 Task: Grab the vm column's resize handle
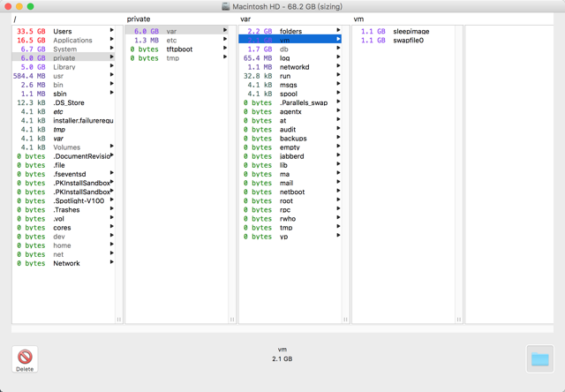[x=459, y=320]
